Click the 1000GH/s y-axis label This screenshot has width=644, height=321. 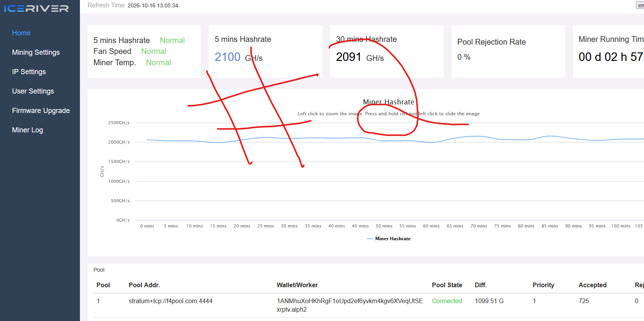click(119, 181)
